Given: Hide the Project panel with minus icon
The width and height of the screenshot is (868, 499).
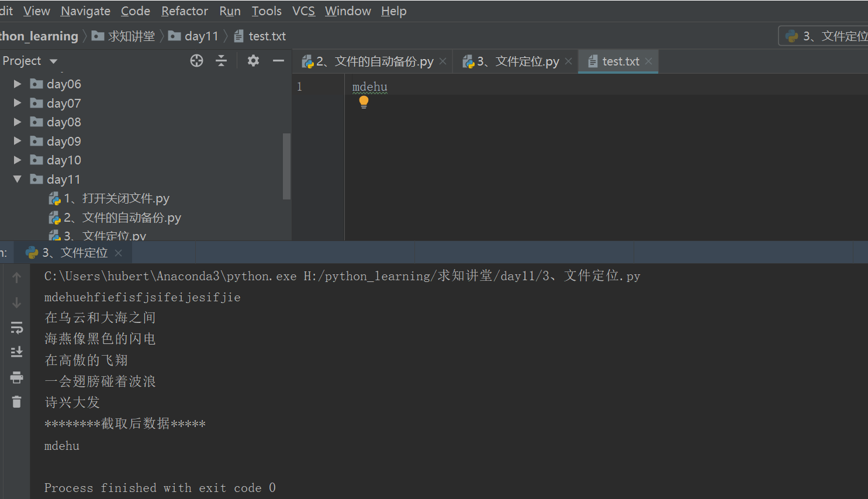Looking at the screenshot, I should pyautogui.click(x=278, y=60).
